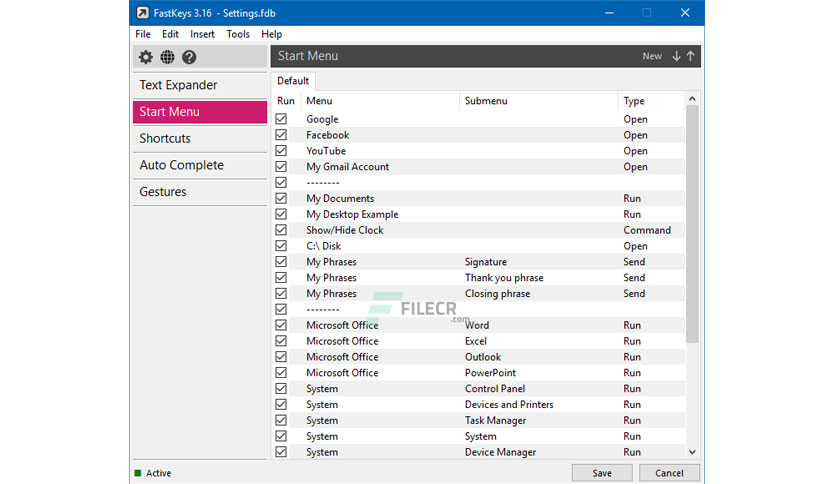Open the Insert menu
The image size is (836, 484).
[202, 34]
